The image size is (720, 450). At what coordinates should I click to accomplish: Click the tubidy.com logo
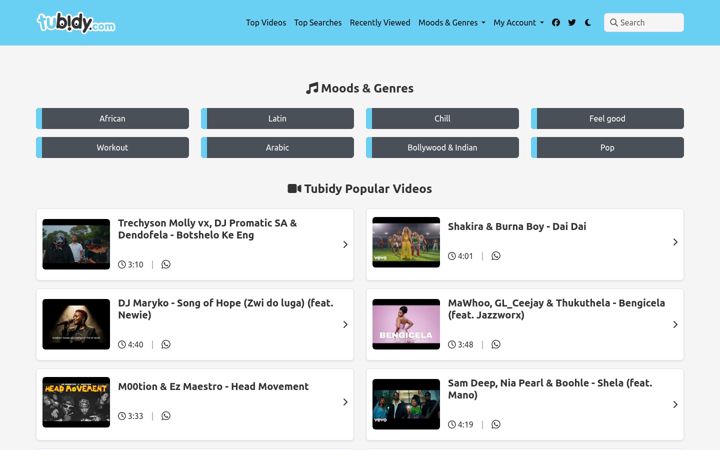pos(76,22)
